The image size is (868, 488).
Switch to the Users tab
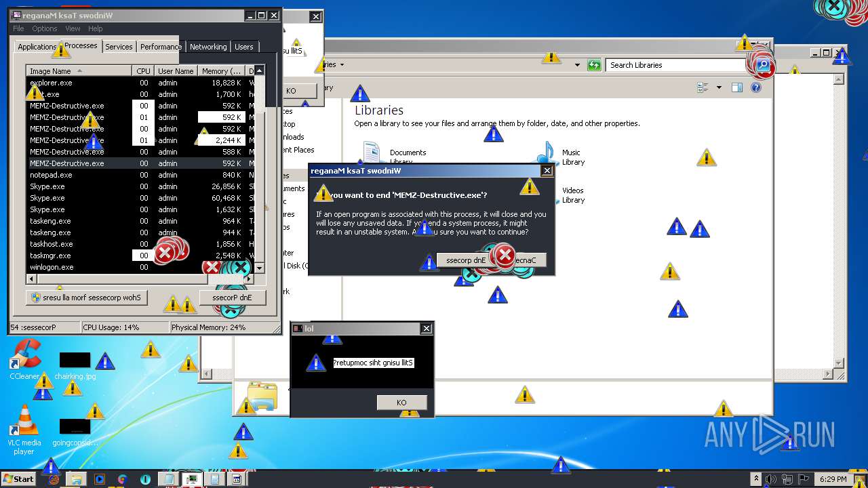244,47
